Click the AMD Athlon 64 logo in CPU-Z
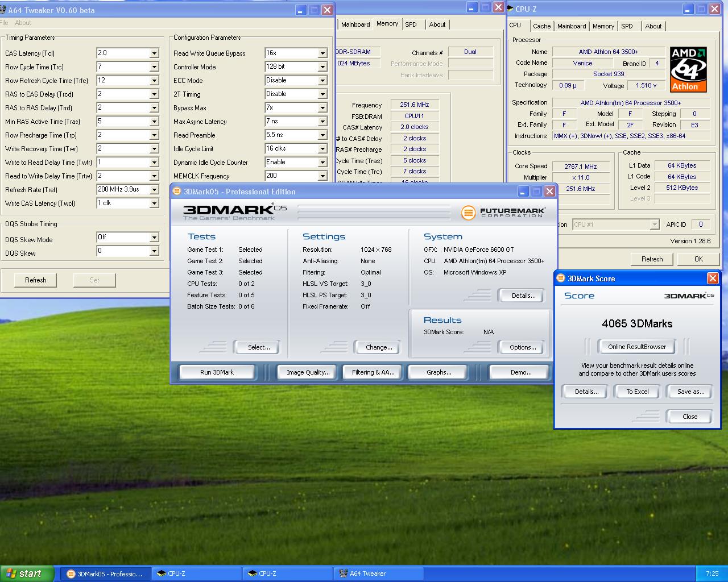The height and width of the screenshot is (582, 728). (688, 69)
